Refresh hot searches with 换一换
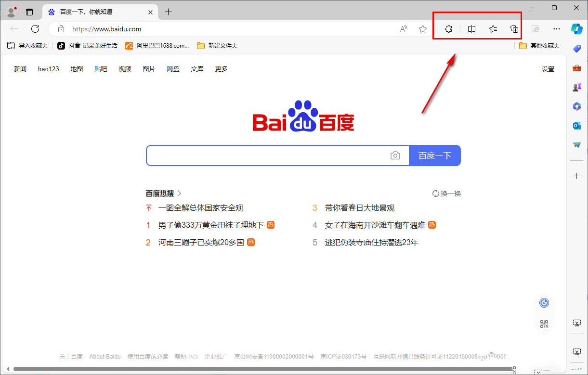588x375 pixels. pyautogui.click(x=447, y=194)
